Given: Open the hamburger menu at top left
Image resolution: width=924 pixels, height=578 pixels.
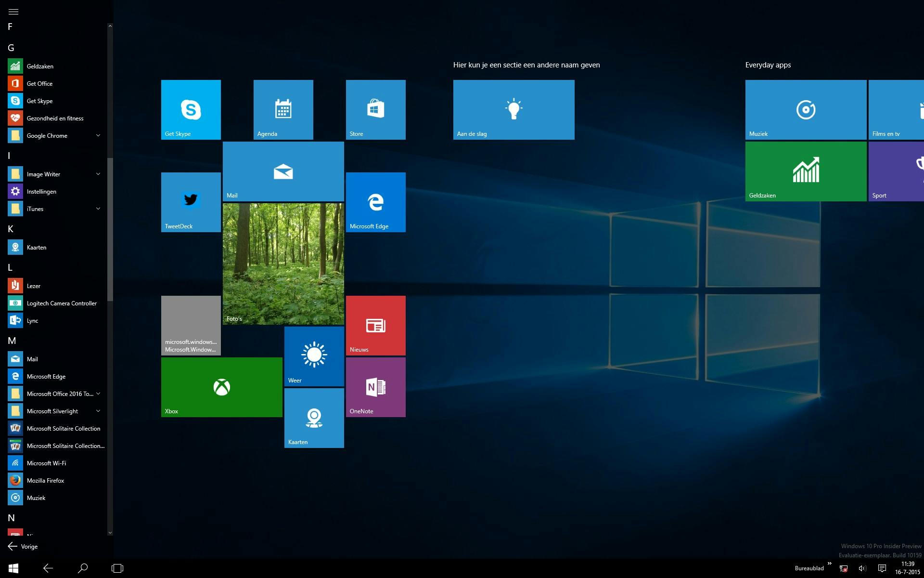Looking at the screenshot, I should (13, 12).
